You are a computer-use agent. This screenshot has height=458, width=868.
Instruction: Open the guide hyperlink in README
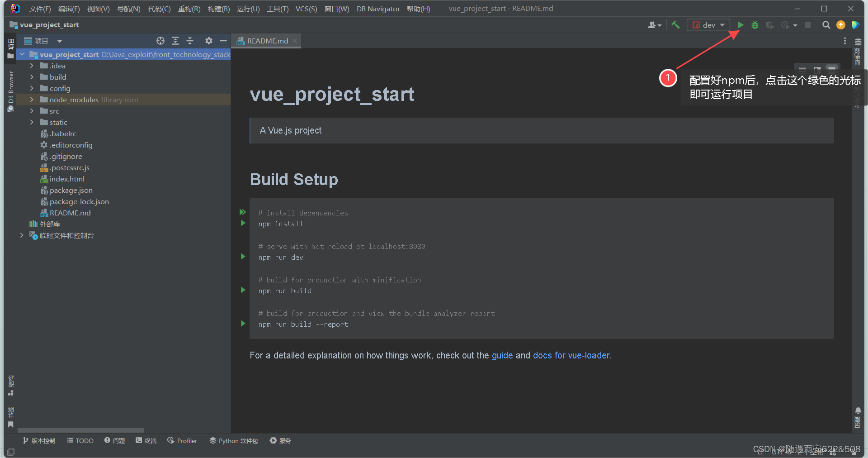point(502,356)
